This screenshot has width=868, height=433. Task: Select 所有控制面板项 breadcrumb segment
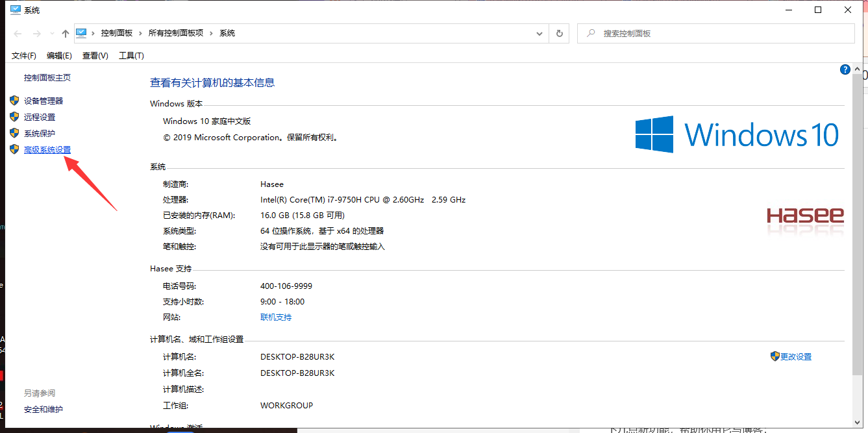pyautogui.click(x=176, y=33)
